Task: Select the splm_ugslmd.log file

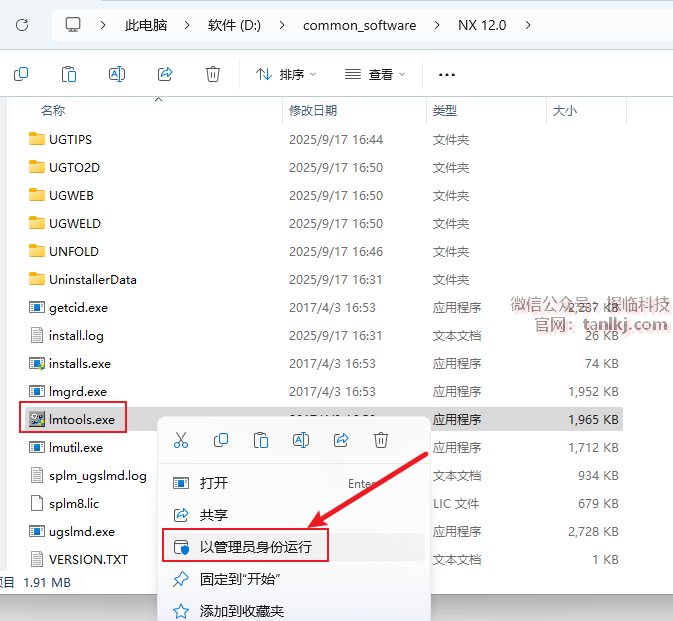Action: pyautogui.click(x=89, y=476)
